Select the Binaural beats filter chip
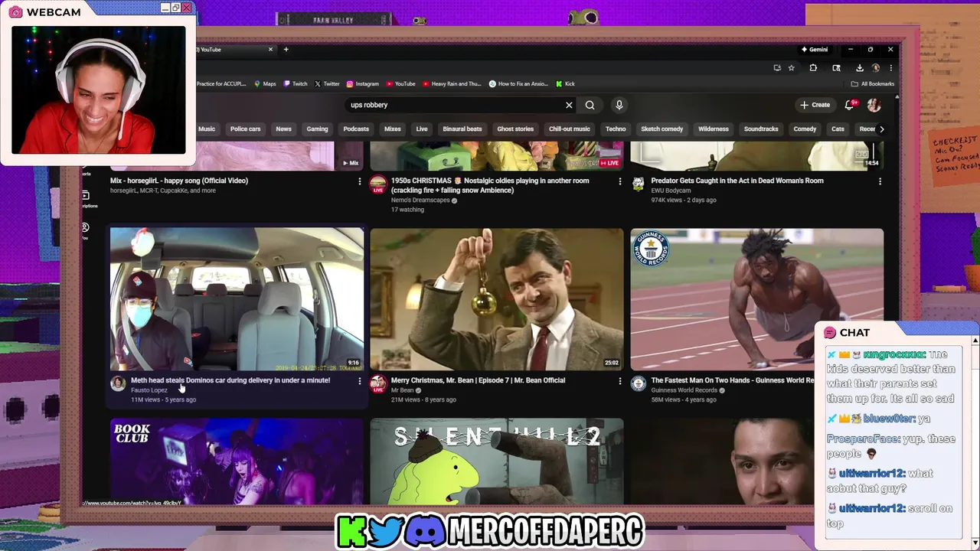Viewport: 980px width, 551px height. 462,129
